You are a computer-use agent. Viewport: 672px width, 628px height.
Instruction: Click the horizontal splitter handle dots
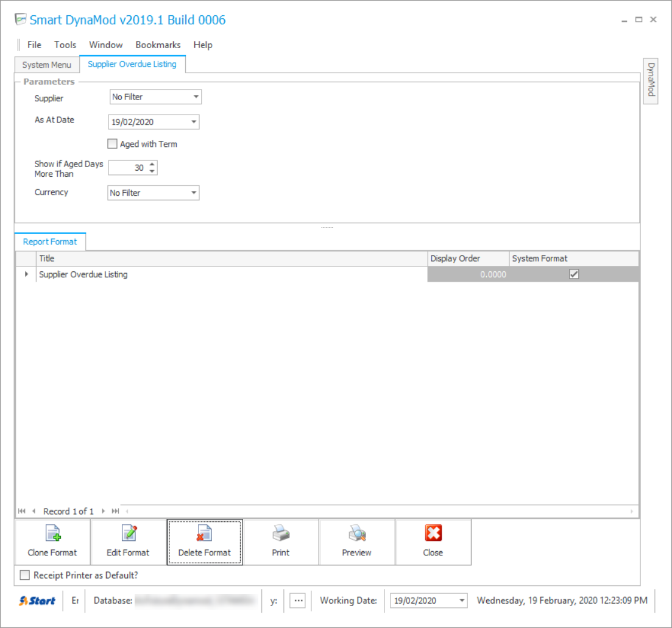click(327, 227)
